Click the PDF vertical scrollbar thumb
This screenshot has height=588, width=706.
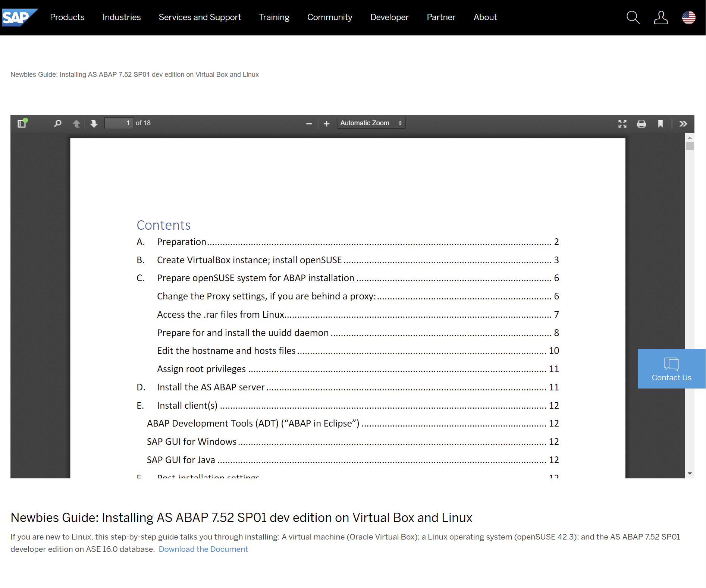(x=690, y=146)
